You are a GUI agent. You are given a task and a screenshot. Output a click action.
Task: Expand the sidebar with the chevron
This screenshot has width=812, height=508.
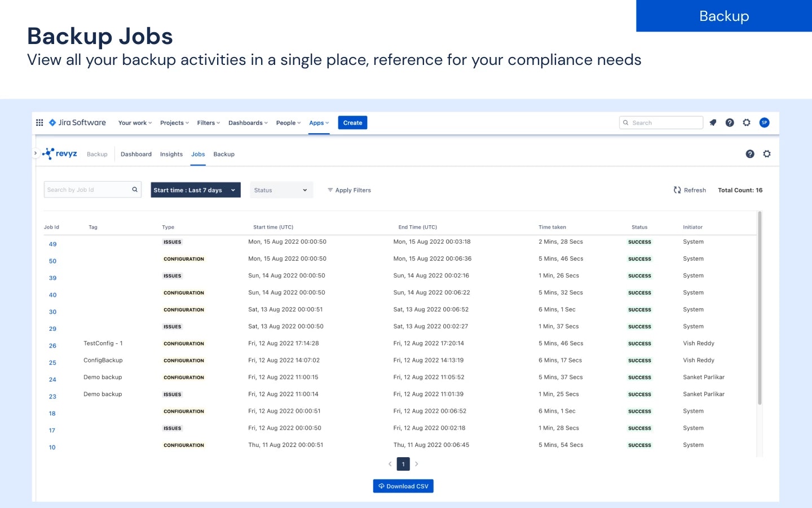tap(36, 153)
